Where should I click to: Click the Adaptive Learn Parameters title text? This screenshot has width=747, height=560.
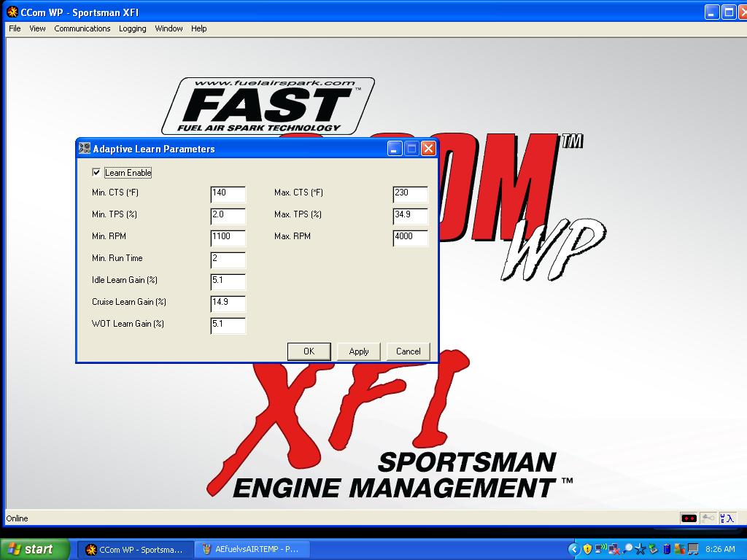(x=154, y=149)
